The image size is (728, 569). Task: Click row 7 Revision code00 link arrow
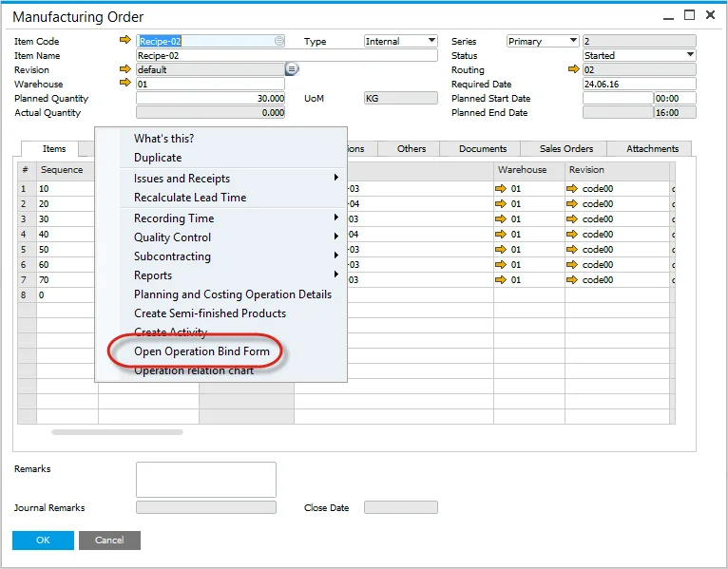tap(572, 280)
